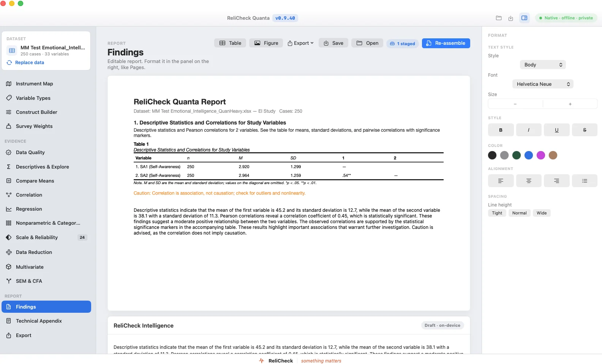Image resolution: width=602 pixels, height=364 pixels.
Task: Open Instrument Map in the sidebar
Action: point(46,84)
